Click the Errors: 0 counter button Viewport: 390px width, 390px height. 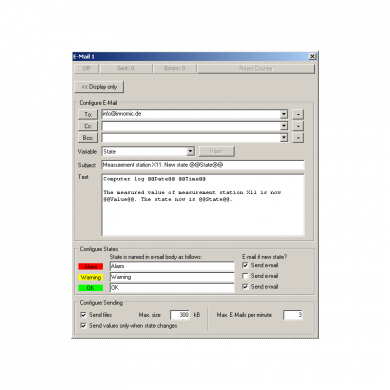point(175,69)
